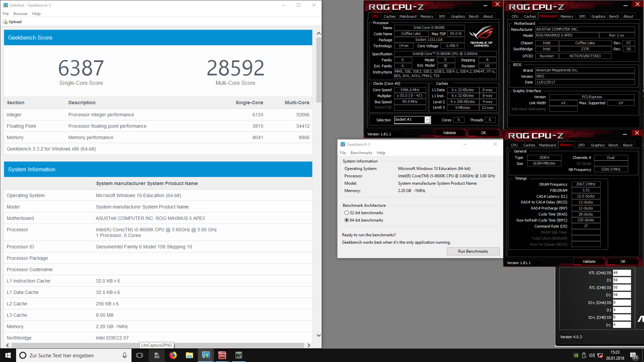This screenshot has width=644, height=362.
Task: Click the Republic of Gamers logo in CPU-Z
Action: 481,37
